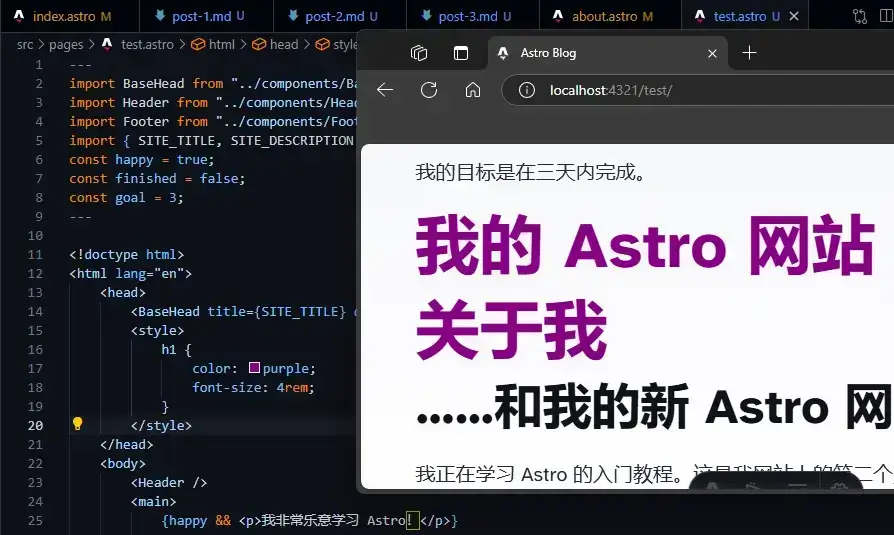Click 'const happy = true;' code line
Viewport: 894px width, 535px height.
coord(141,160)
